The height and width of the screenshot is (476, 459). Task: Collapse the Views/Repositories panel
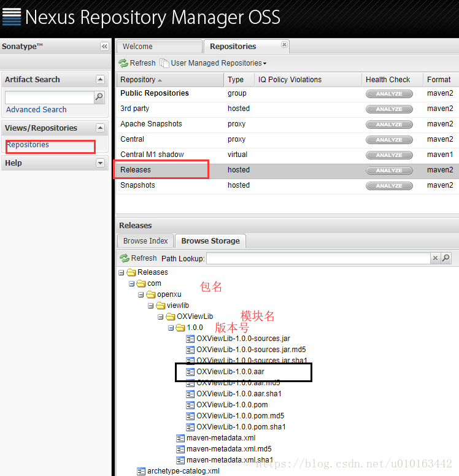click(100, 128)
